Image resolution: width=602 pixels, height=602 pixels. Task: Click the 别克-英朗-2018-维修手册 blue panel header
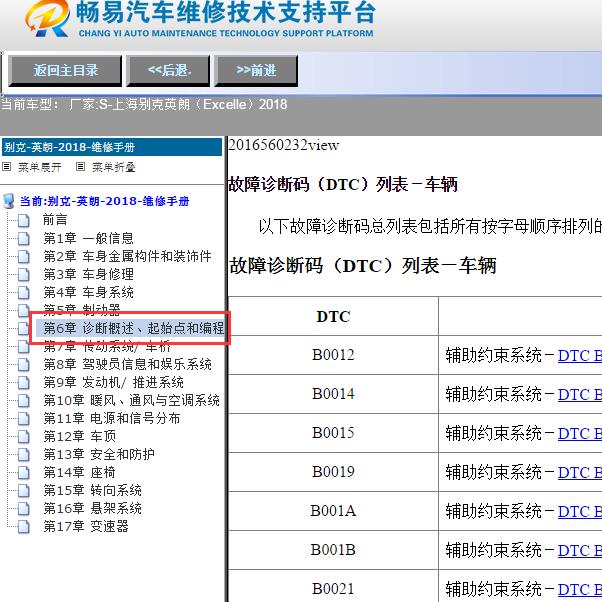click(112, 147)
